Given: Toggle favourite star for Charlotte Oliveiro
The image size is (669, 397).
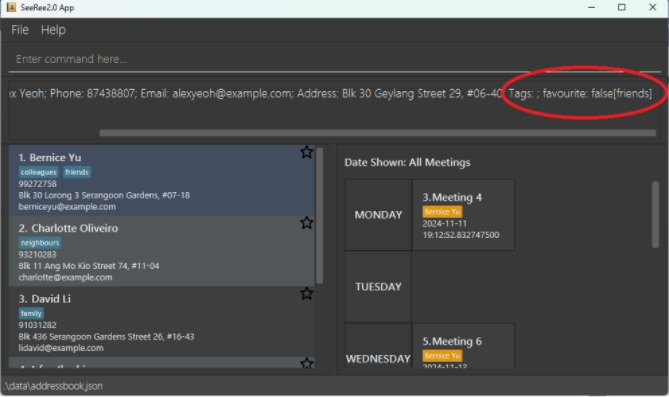Looking at the screenshot, I should pyautogui.click(x=306, y=223).
